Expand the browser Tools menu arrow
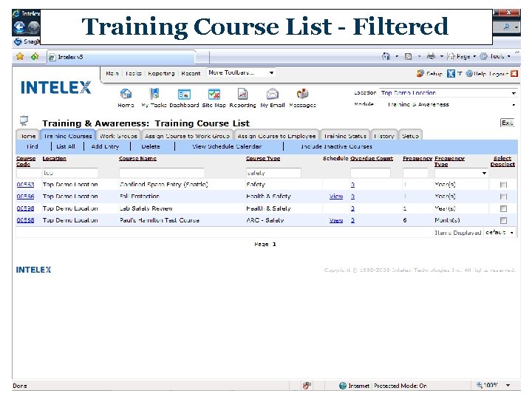Viewport: 532px width, 399px height. coord(508,56)
